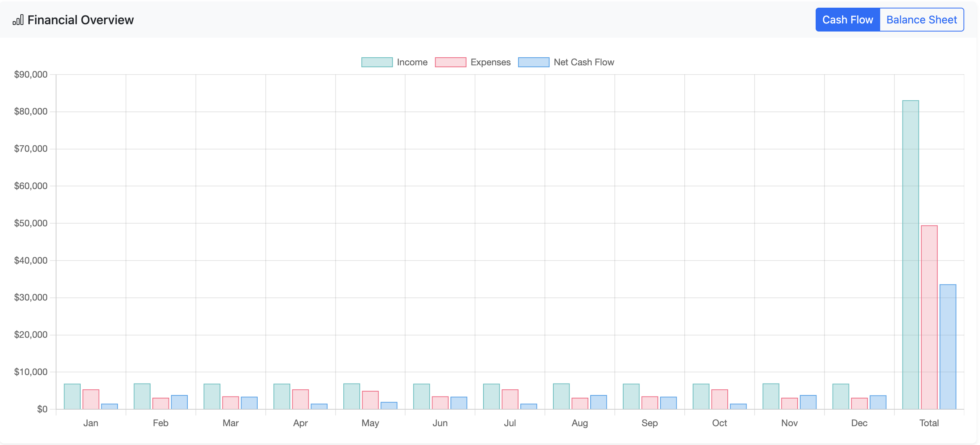Click the Total Net Cash Flow bar
The width and height of the screenshot is (980, 445).
[948, 346]
